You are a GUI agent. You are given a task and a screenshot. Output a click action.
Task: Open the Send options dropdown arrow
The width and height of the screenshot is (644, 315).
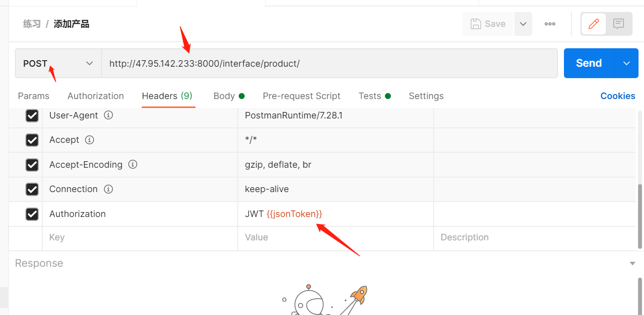tap(627, 63)
